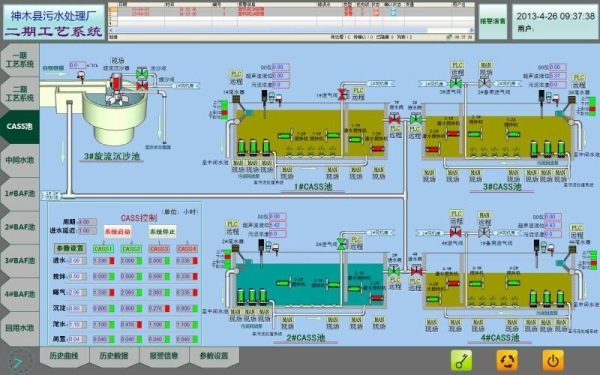Click the 报警消音 alarm silence button
The width and height of the screenshot is (600, 375).
[x=493, y=21]
